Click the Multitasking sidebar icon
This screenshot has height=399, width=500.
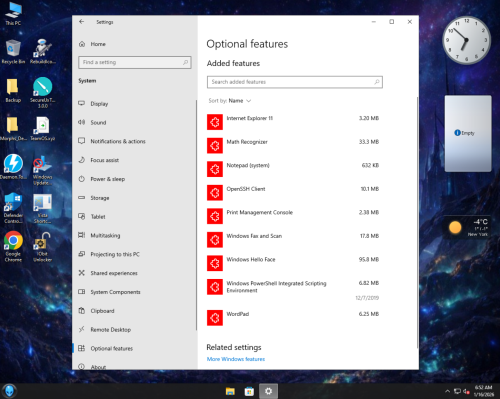[x=82, y=235]
